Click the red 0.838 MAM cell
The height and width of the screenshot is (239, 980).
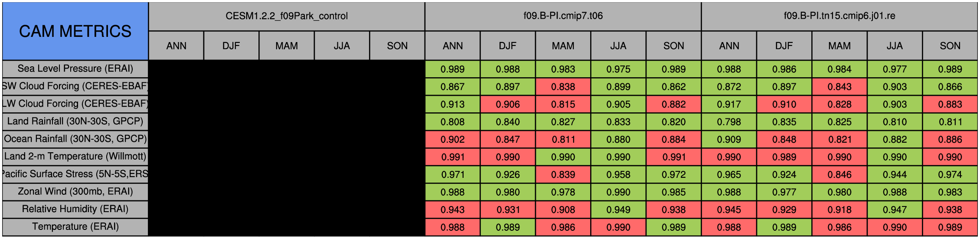pyautogui.click(x=563, y=87)
